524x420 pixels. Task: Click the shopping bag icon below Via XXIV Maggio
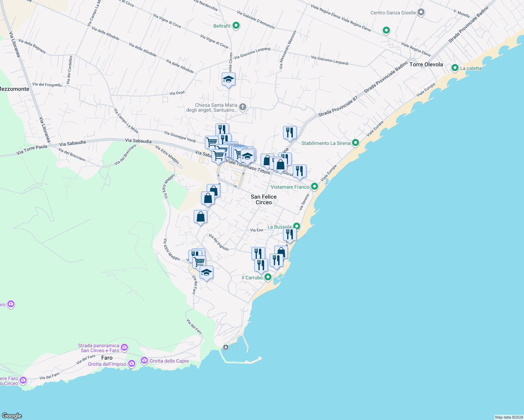(x=201, y=216)
